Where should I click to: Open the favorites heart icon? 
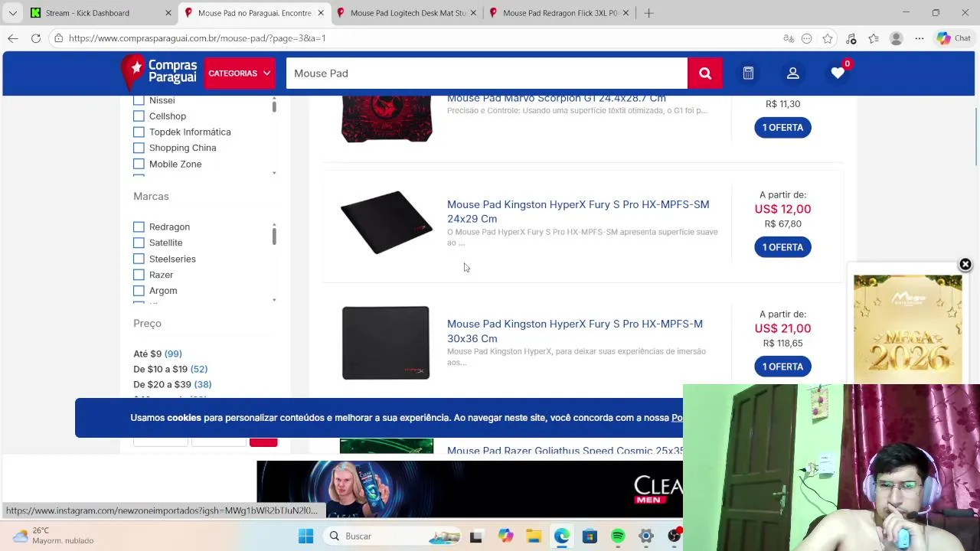(x=838, y=73)
